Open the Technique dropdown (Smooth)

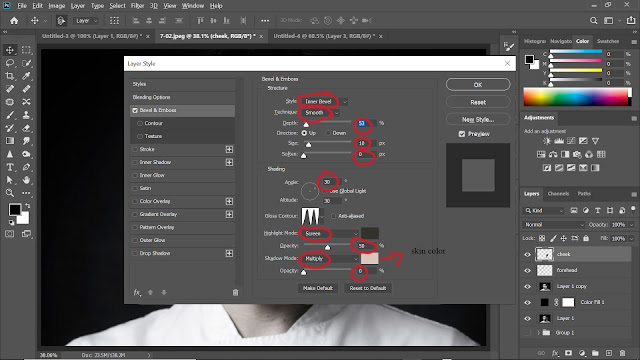[x=319, y=113]
